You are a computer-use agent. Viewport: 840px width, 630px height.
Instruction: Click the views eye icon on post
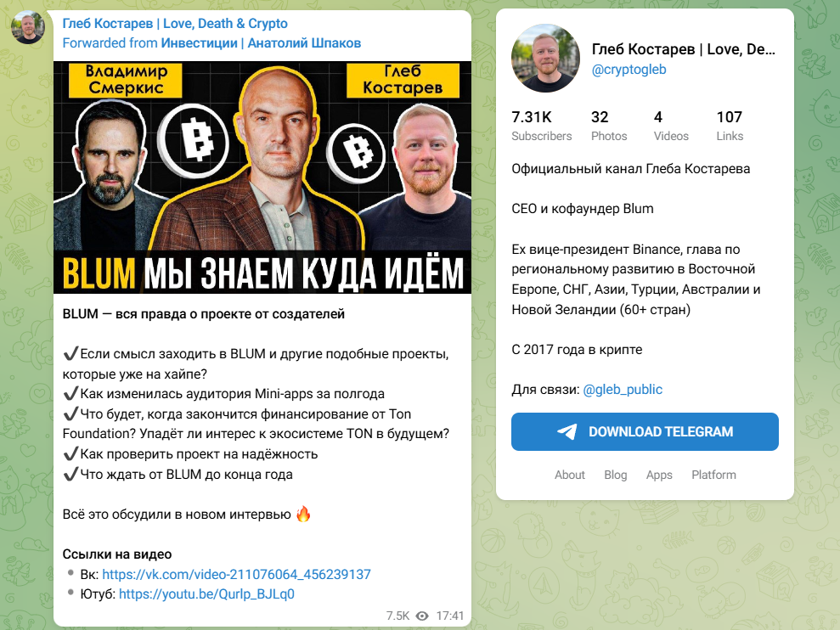point(422,616)
